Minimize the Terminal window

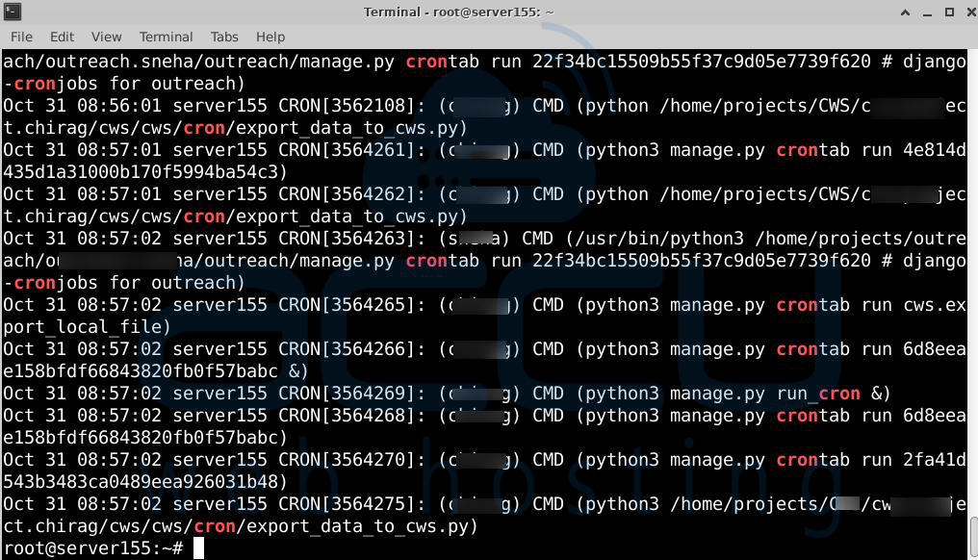point(927,12)
